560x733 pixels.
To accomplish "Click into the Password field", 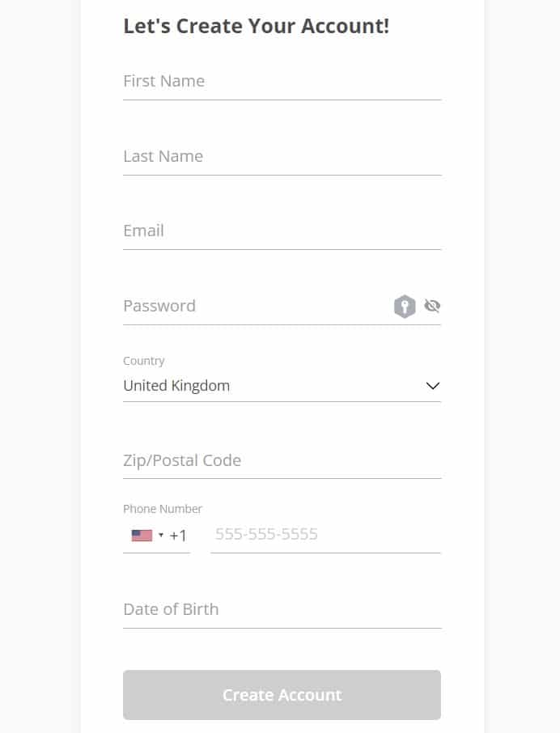I will tap(257, 306).
